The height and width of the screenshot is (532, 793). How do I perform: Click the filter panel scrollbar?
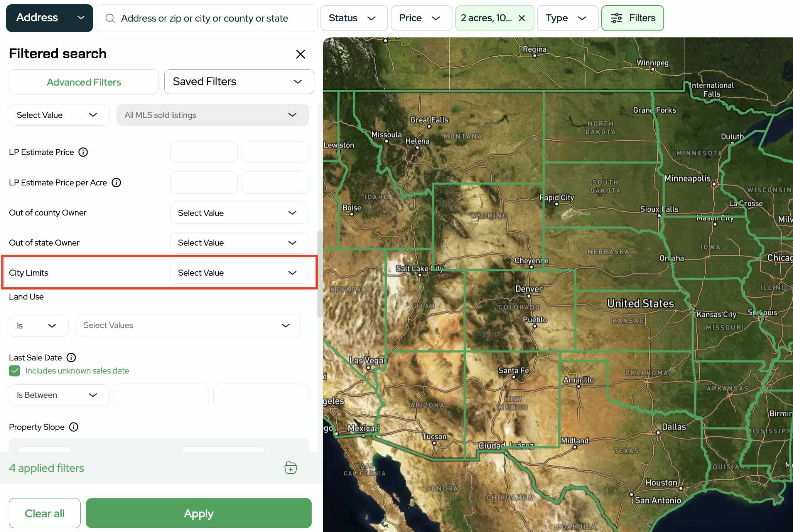(x=319, y=274)
